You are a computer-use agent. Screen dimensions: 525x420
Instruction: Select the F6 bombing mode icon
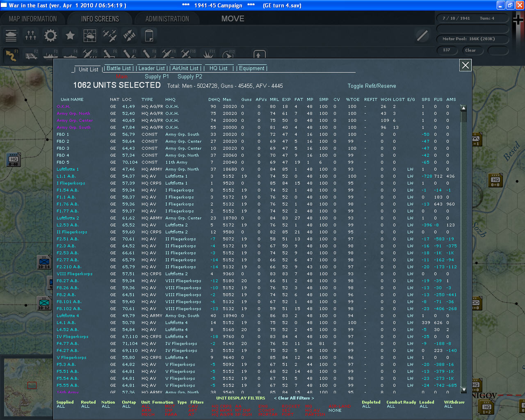coord(110,55)
